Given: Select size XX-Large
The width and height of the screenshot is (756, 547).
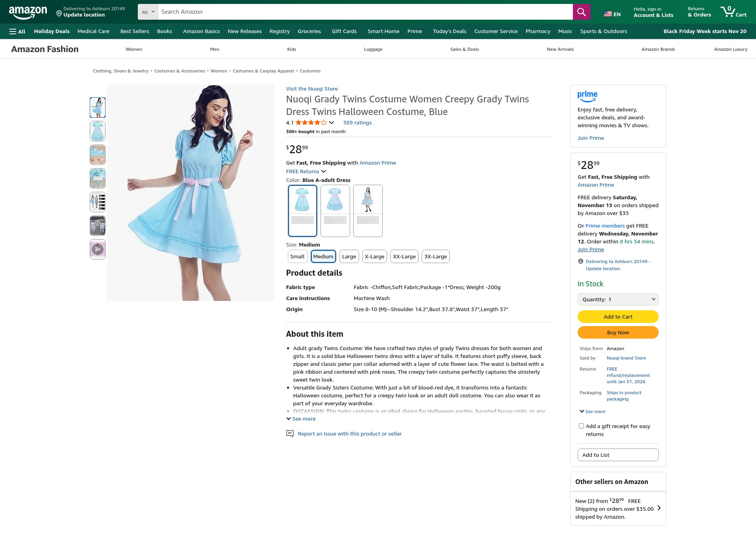Looking at the screenshot, I should pos(404,256).
